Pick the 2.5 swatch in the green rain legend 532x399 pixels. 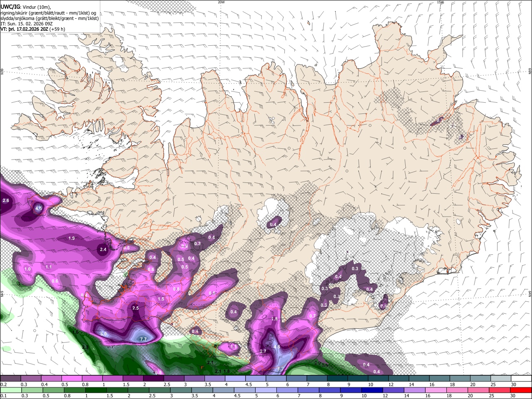[160, 390]
